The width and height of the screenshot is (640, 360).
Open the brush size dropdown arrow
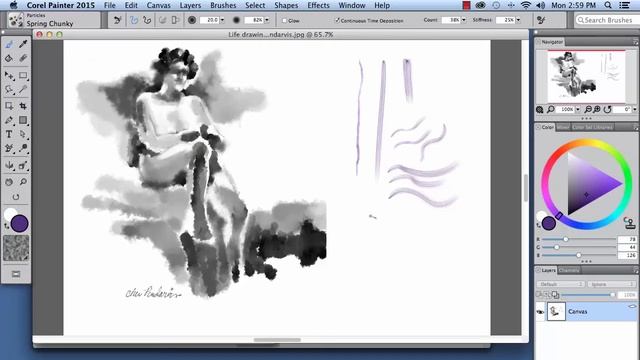click(222, 20)
